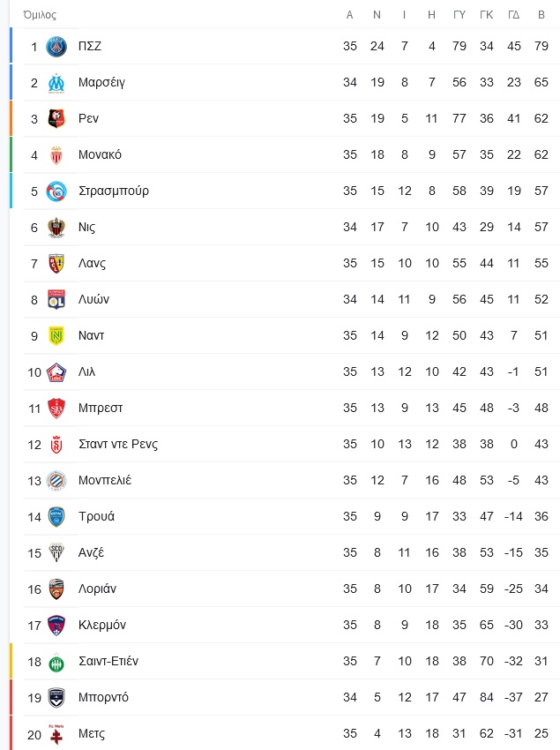Click the Όμιλος column header
This screenshot has width=560, height=750.
pyautogui.click(x=40, y=15)
